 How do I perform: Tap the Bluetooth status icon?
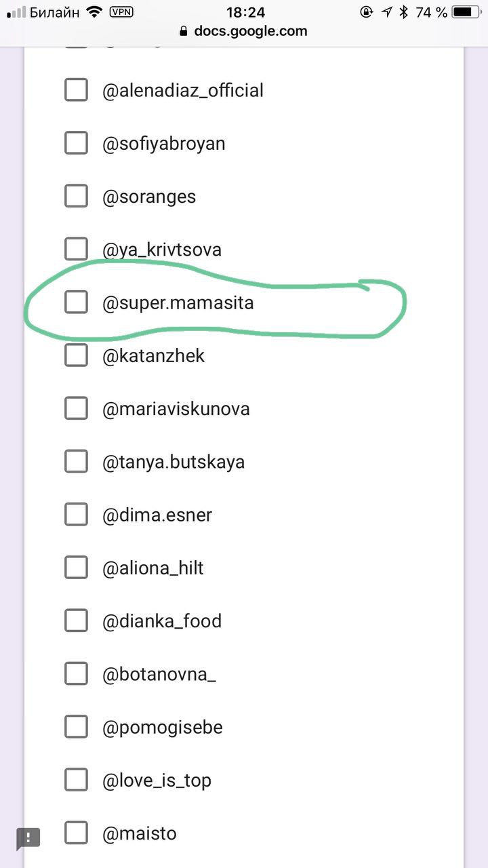tap(404, 12)
